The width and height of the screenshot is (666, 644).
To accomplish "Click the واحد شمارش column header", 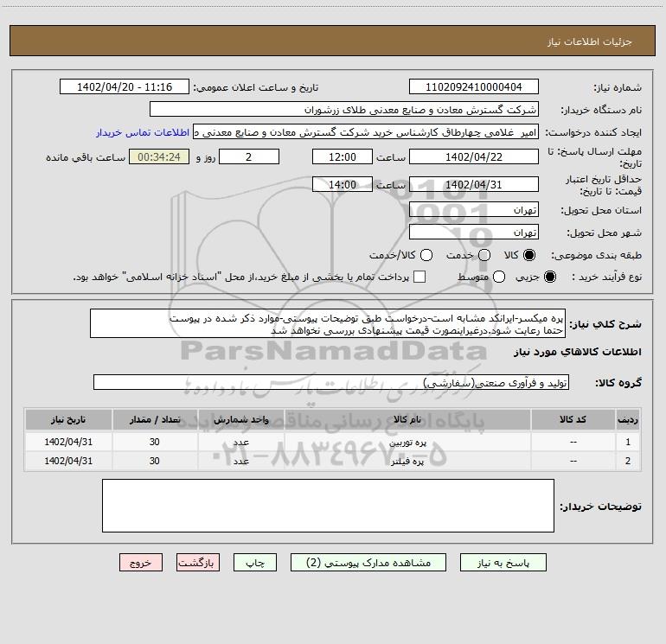I will [x=240, y=420].
